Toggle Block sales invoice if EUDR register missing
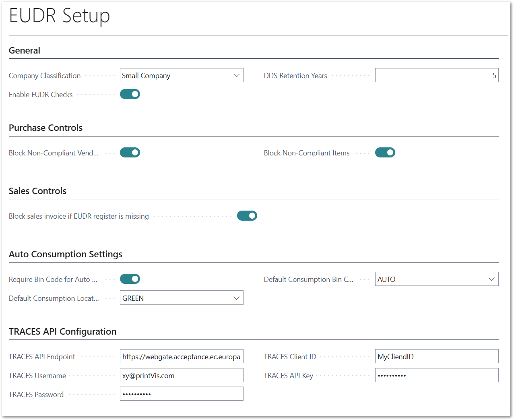 pos(247,216)
